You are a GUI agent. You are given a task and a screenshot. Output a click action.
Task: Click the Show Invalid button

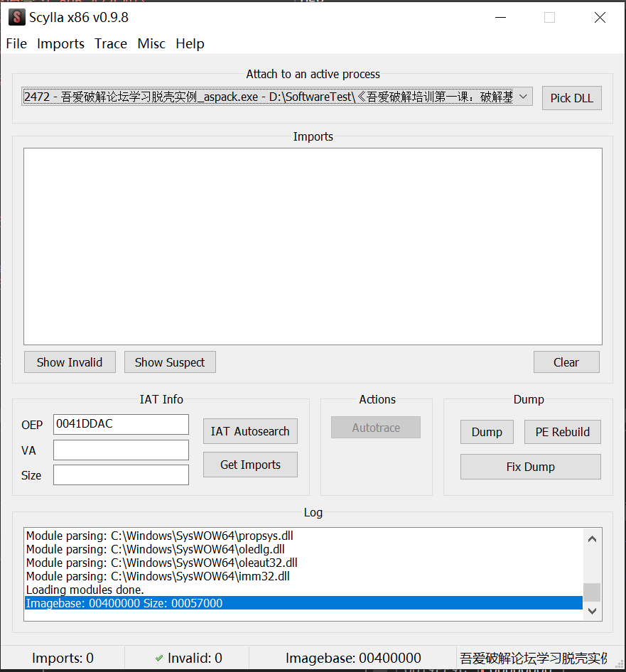[x=70, y=362]
